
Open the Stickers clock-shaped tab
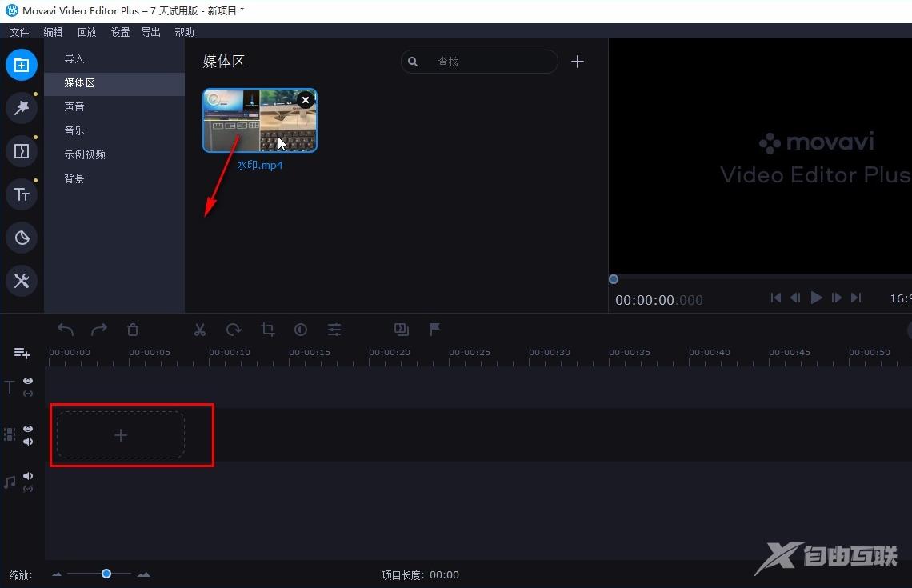pyautogui.click(x=22, y=238)
